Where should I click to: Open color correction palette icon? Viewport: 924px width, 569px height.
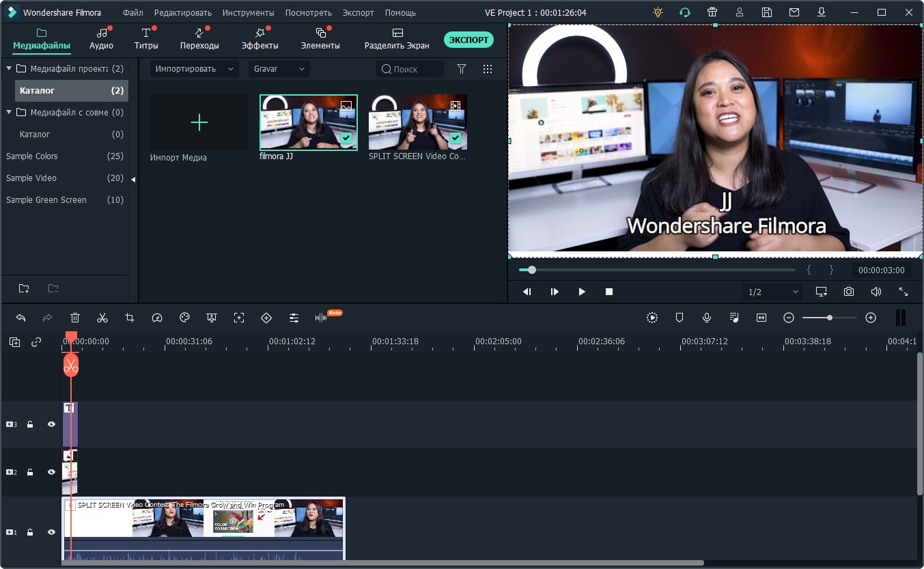tap(184, 318)
